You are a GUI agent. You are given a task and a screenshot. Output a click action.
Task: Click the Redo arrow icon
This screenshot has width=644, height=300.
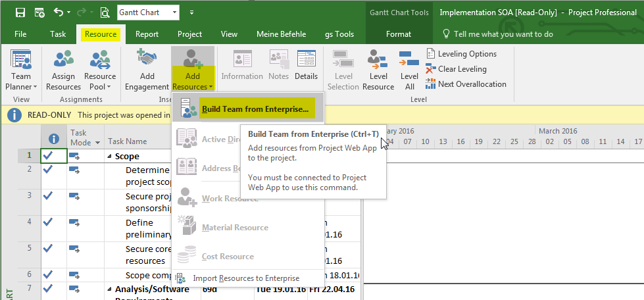[81, 12]
